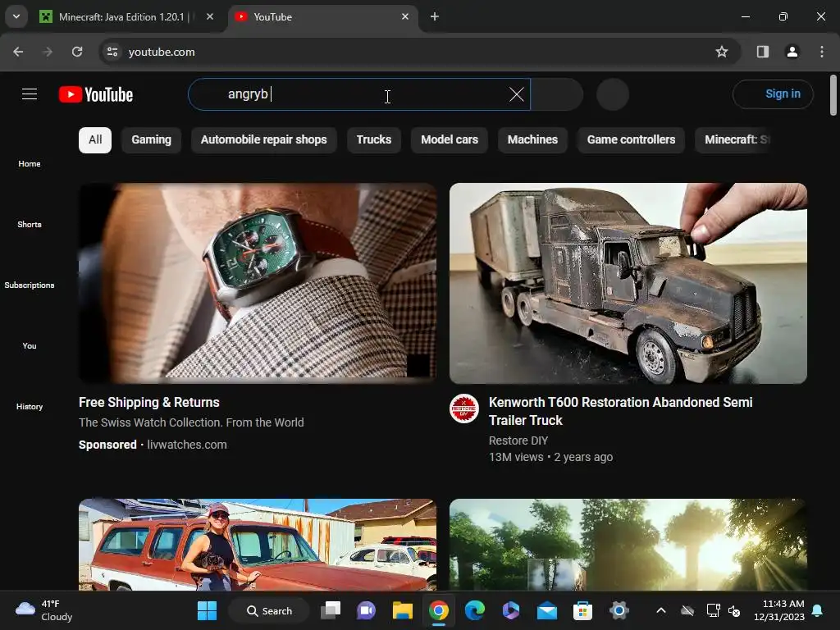
Task: Close the YouTube tab
Action: coord(405,16)
